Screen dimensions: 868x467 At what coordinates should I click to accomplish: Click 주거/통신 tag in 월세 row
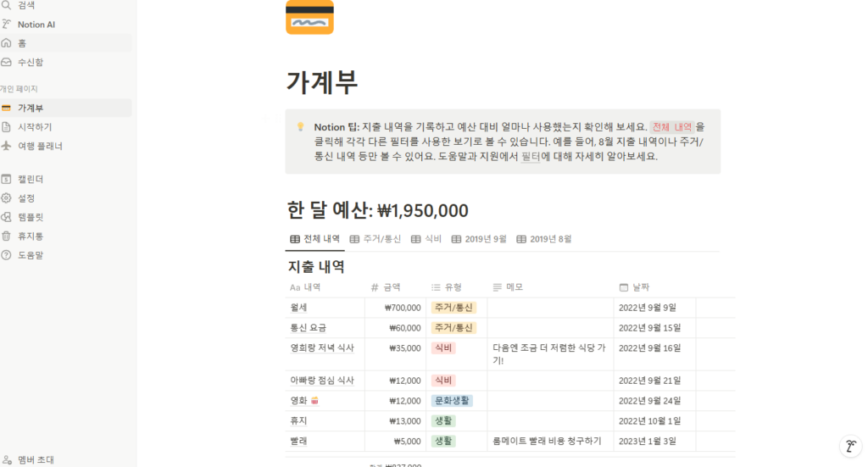tap(453, 308)
